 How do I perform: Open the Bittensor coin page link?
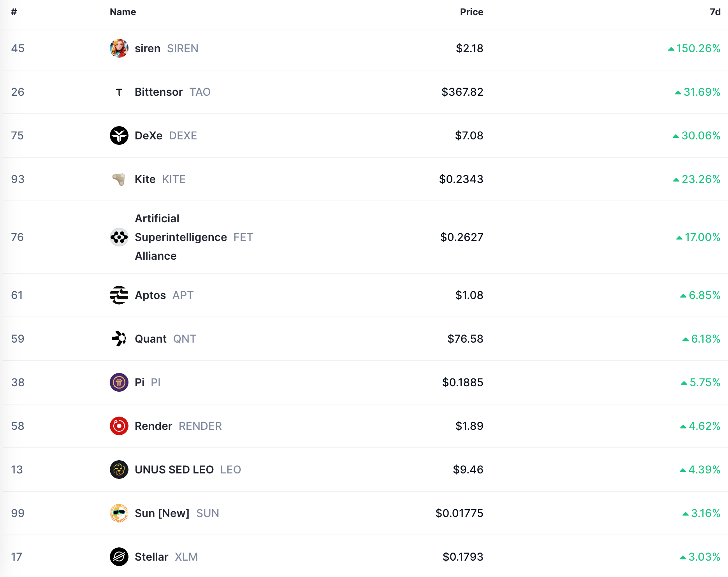(x=158, y=92)
